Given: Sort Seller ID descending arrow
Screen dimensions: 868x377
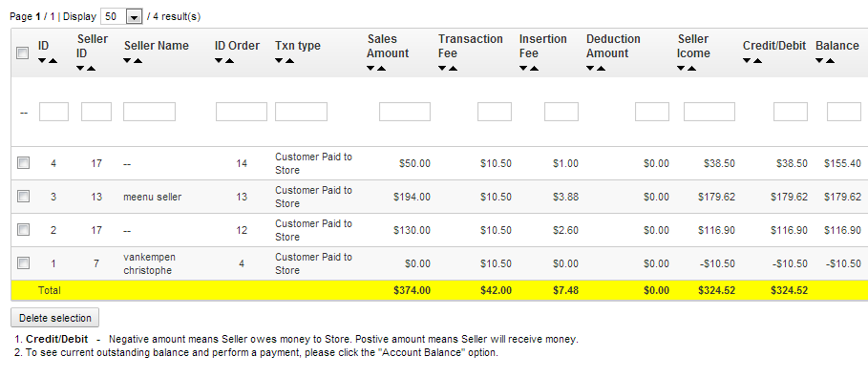Looking at the screenshot, I should tap(80, 68).
